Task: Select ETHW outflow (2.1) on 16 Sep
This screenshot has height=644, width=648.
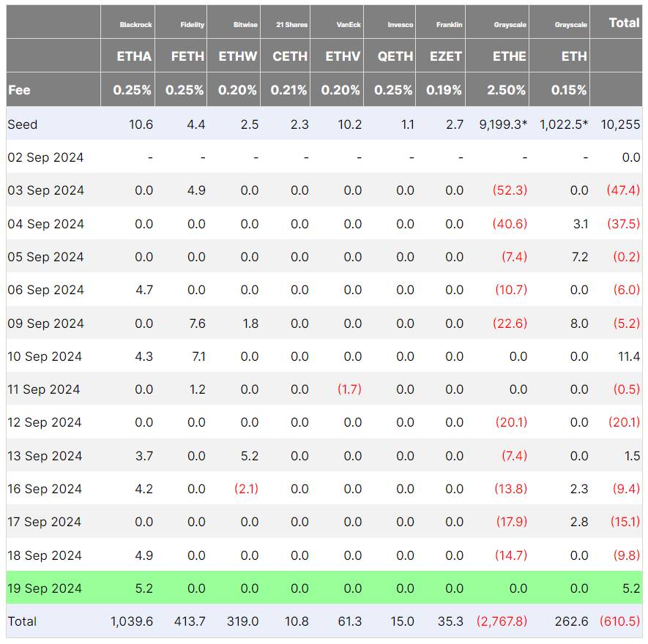Action: [246, 489]
